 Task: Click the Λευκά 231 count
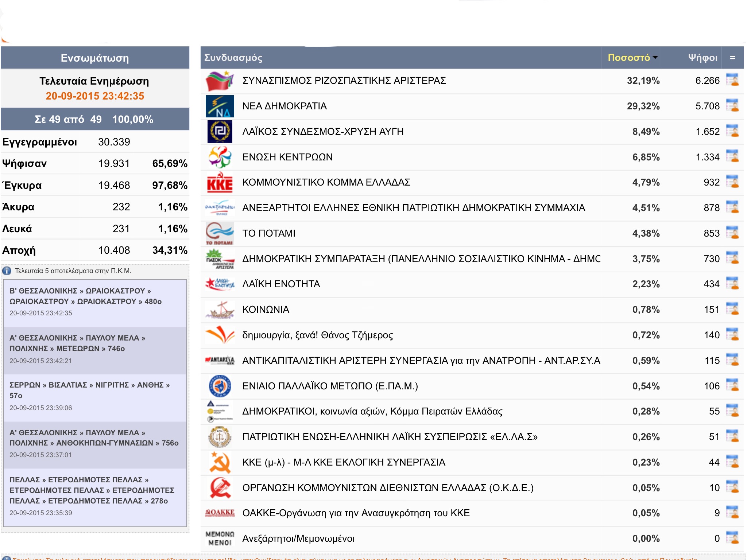121,229
